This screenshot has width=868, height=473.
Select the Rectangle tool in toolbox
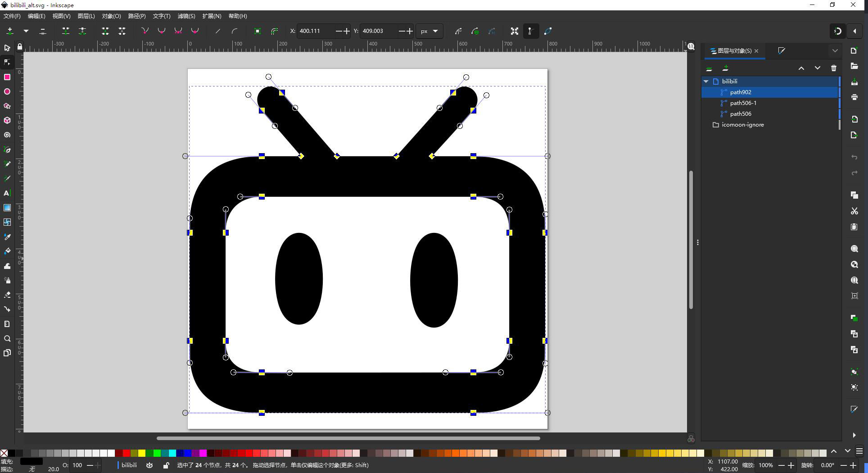click(7, 77)
